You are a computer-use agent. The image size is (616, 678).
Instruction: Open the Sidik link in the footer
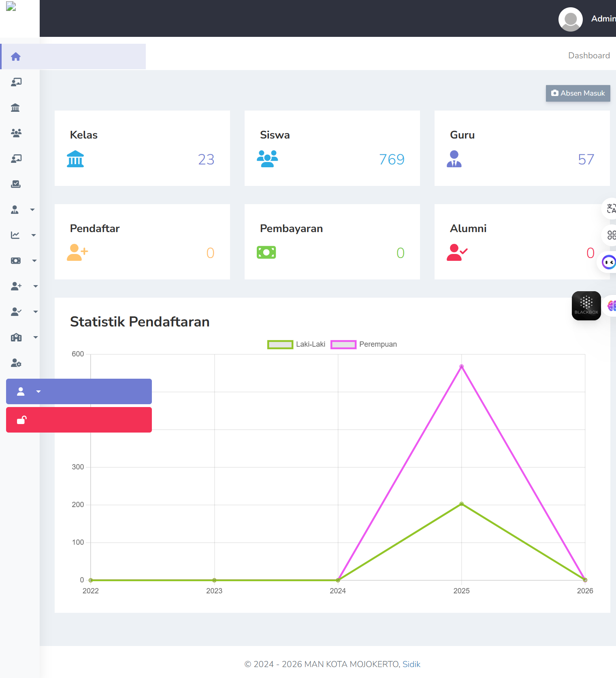point(411,664)
